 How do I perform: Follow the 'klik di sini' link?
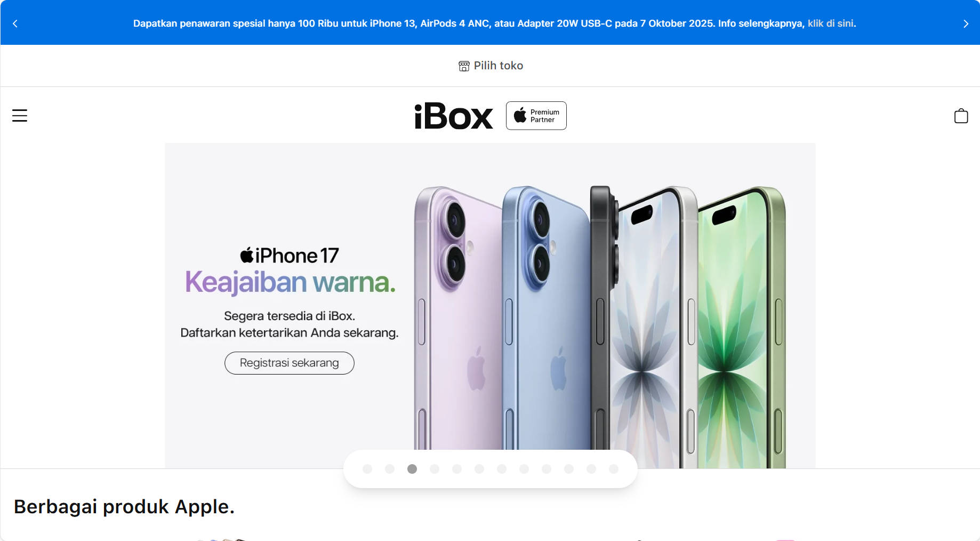[x=831, y=23]
